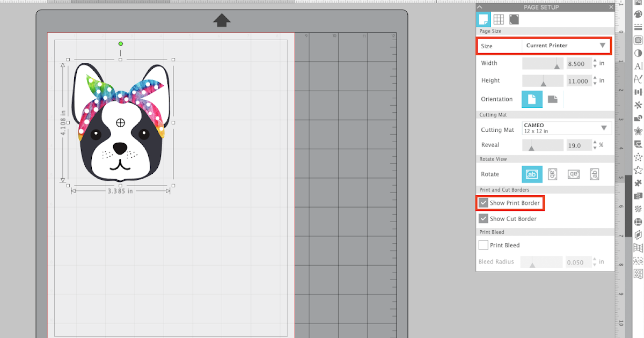This screenshot has width=644, height=338.
Task: Open the Offset star icon
Action: pyautogui.click(x=638, y=131)
